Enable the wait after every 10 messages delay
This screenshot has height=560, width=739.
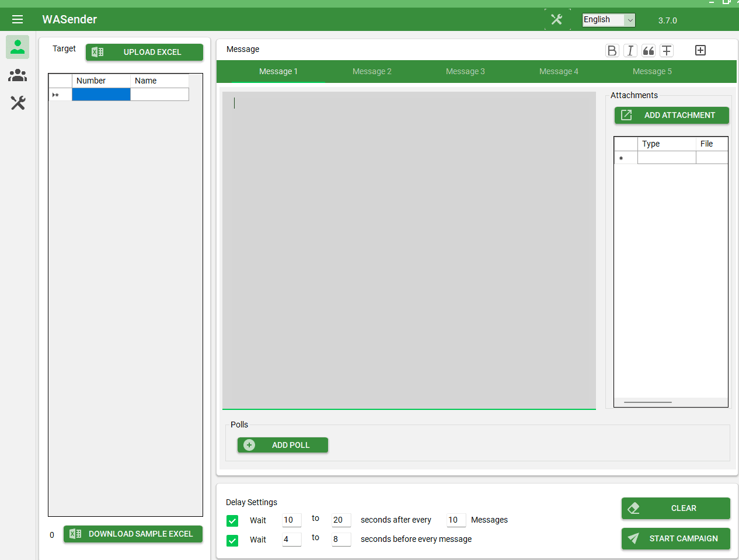click(x=232, y=520)
